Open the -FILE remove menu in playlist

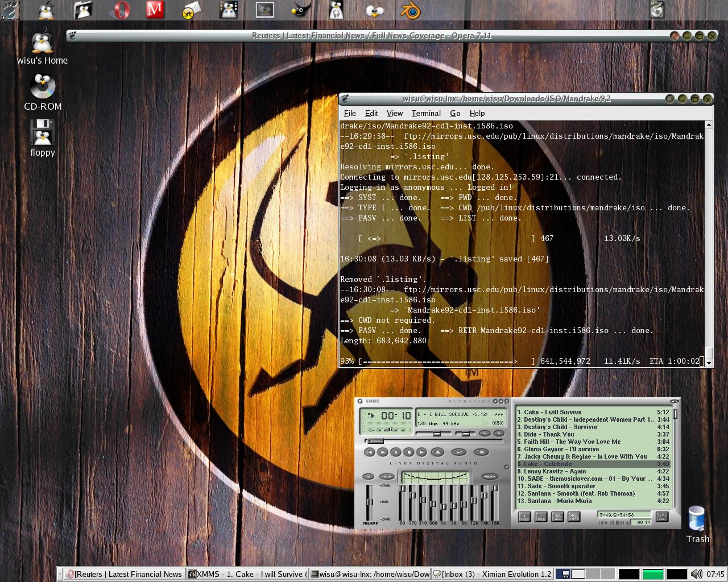pos(541,517)
